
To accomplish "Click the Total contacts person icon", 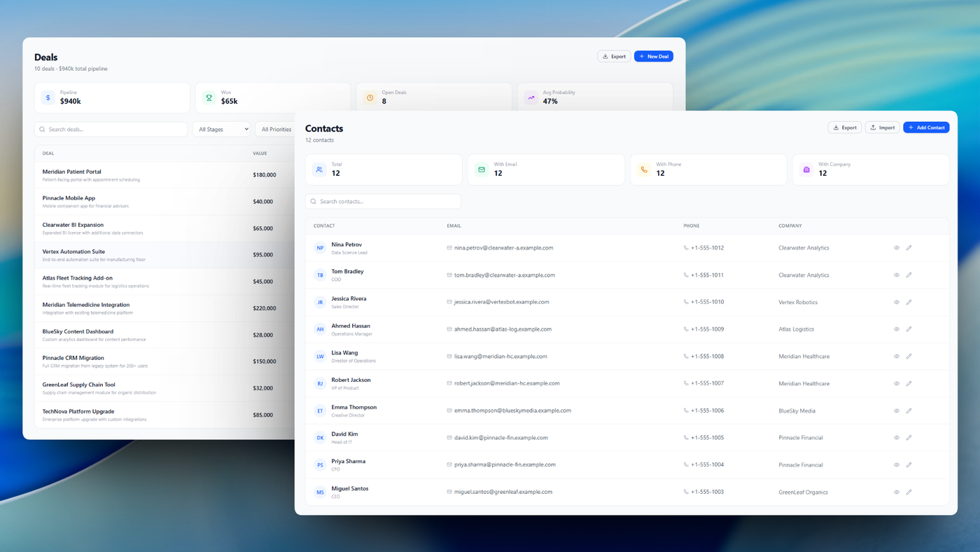I will (x=318, y=169).
